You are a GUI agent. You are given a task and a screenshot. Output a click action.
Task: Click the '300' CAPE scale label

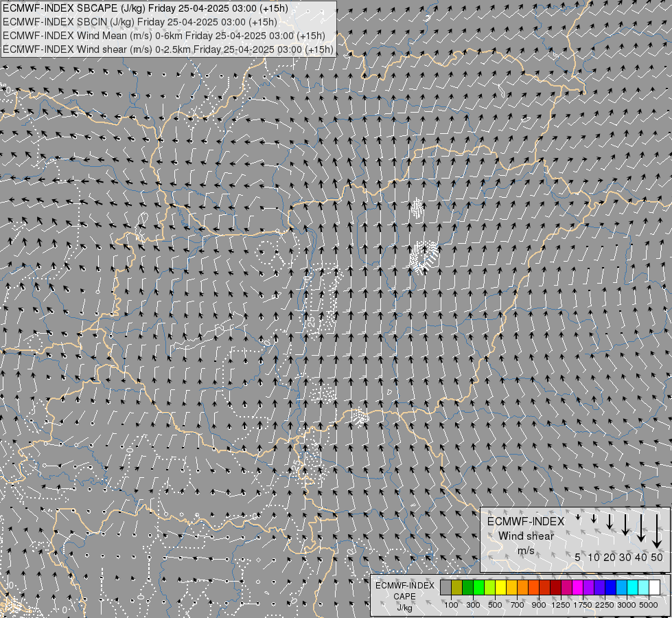click(x=473, y=605)
